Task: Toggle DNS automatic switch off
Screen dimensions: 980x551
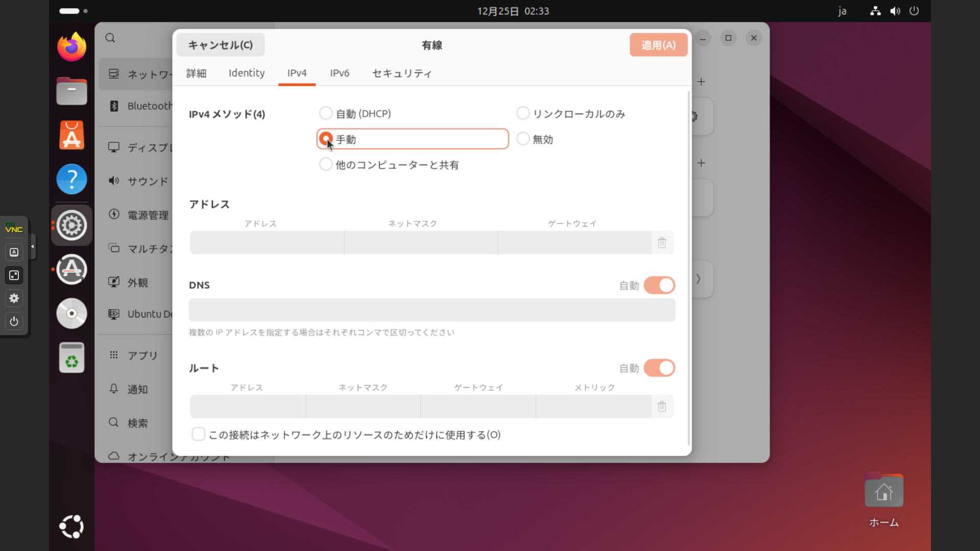Action: coord(659,285)
